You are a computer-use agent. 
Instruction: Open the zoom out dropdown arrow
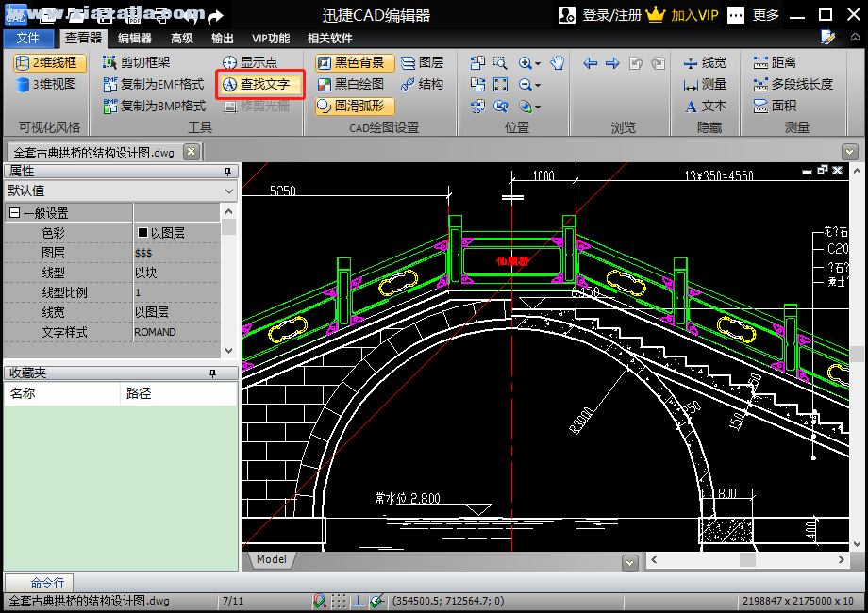(538, 85)
